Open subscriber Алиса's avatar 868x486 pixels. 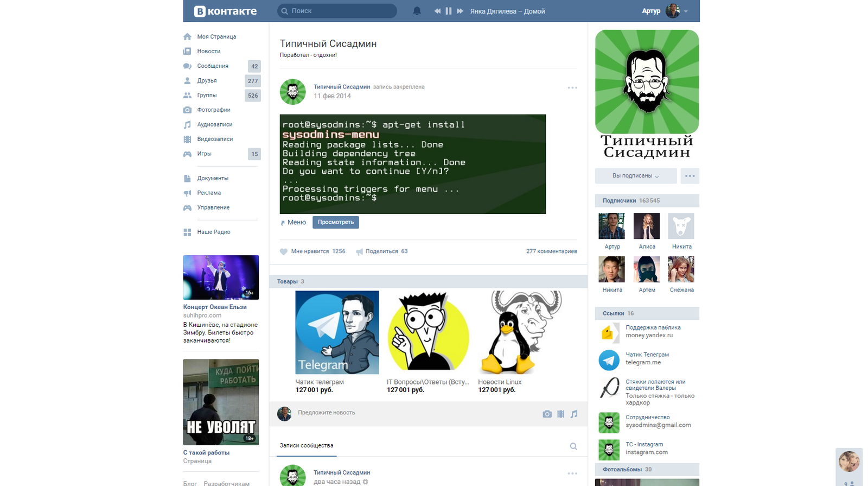tap(647, 226)
